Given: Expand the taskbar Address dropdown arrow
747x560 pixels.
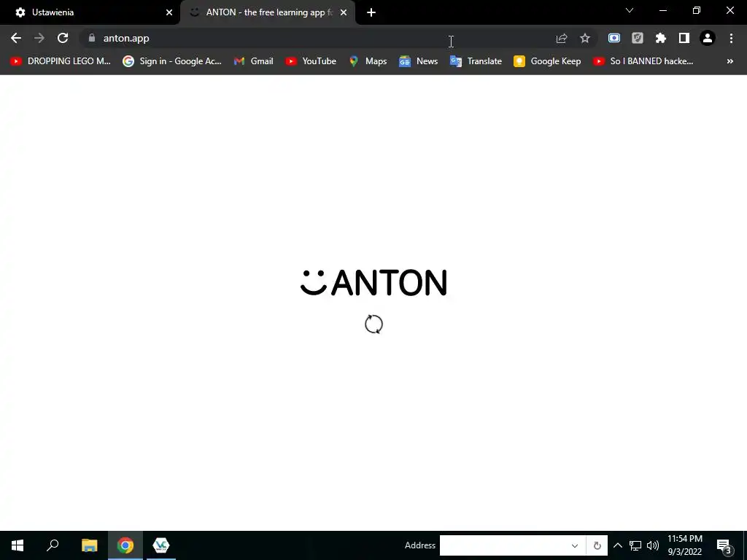Looking at the screenshot, I should pos(575,545).
